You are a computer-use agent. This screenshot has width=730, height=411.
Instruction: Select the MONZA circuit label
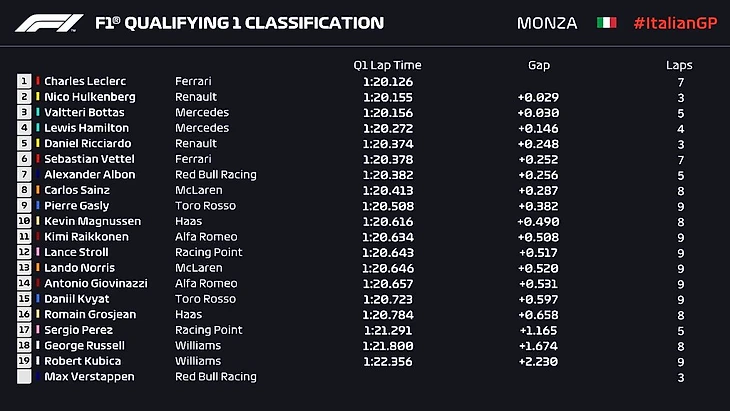click(x=547, y=22)
